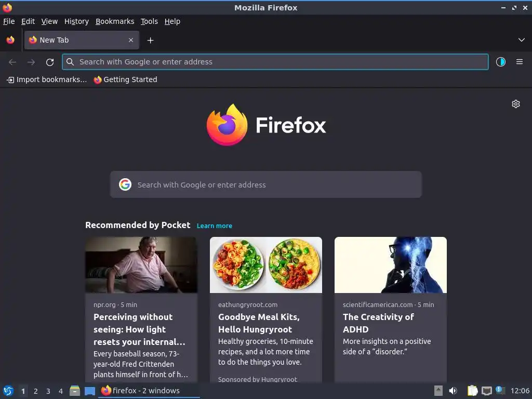This screenshot has width=532, height=399.
Task: Open the removable media tray icon
Action: (438, 391)
